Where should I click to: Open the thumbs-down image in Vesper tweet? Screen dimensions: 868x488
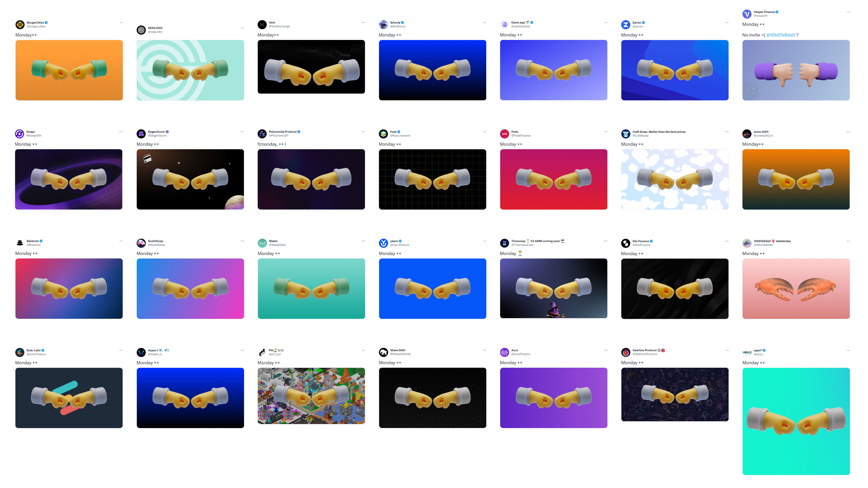(796, 70)
